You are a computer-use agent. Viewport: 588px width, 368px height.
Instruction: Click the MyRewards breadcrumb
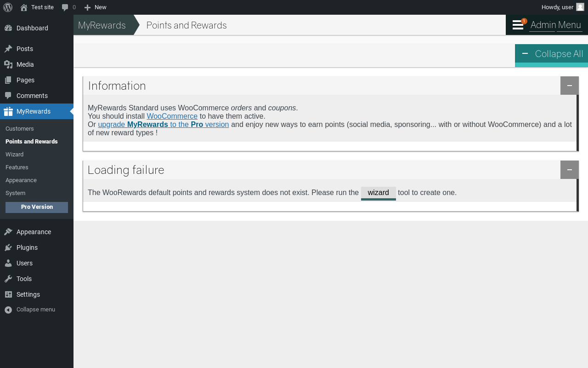(102, 25)
